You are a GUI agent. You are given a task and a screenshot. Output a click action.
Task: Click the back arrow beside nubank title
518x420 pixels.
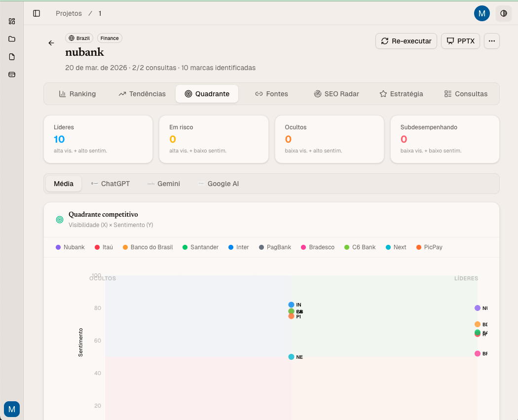[x=51, y=43]
